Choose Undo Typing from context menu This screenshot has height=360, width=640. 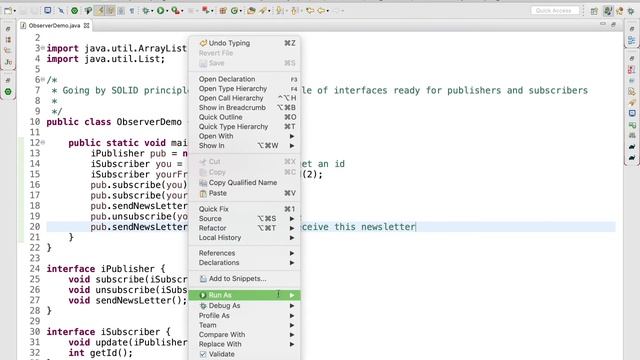tap(244, 43)
